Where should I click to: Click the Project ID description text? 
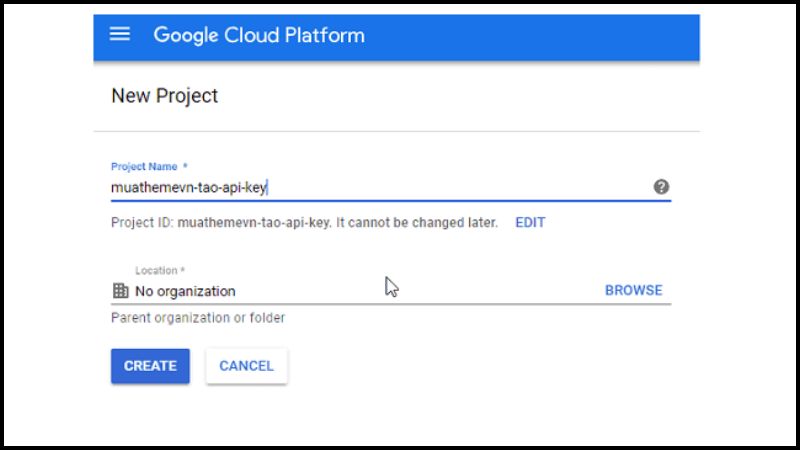coord(305,223)
